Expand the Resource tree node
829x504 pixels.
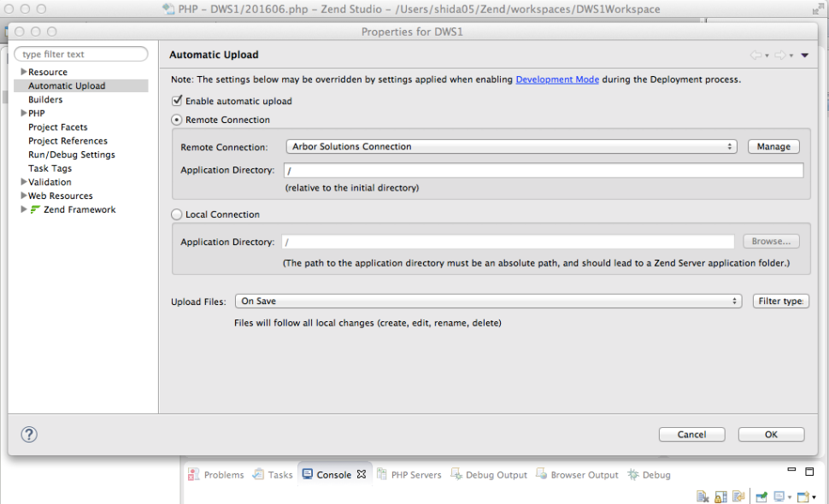click(x=23, y=71)
